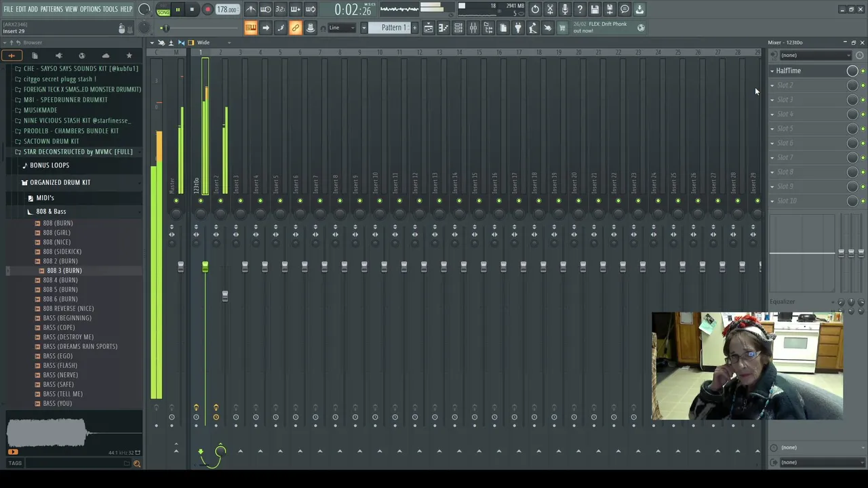868x488 pixels.
Task: Select sample 808 (SIDEKICK)
Action: click(x=62, y=251)
